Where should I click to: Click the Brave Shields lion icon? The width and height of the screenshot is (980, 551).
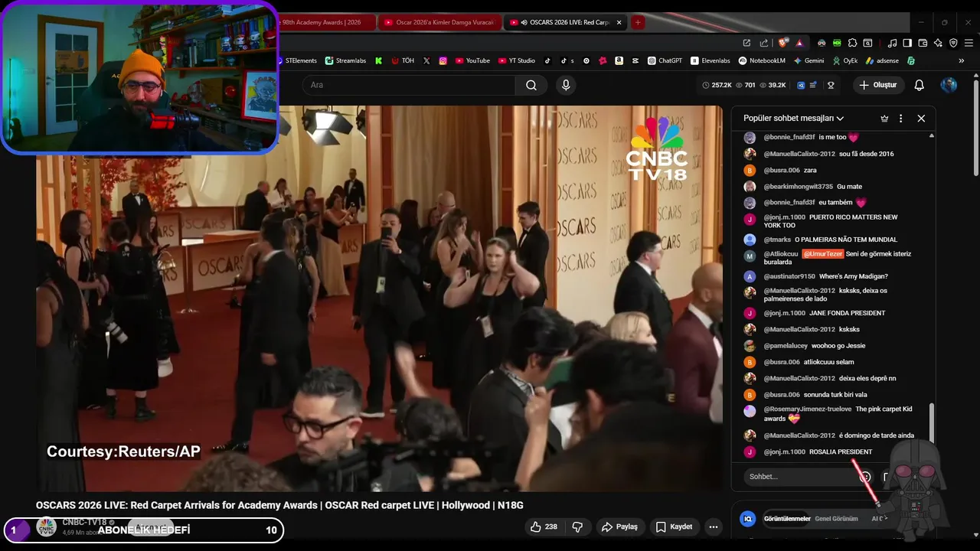point(782,43)
